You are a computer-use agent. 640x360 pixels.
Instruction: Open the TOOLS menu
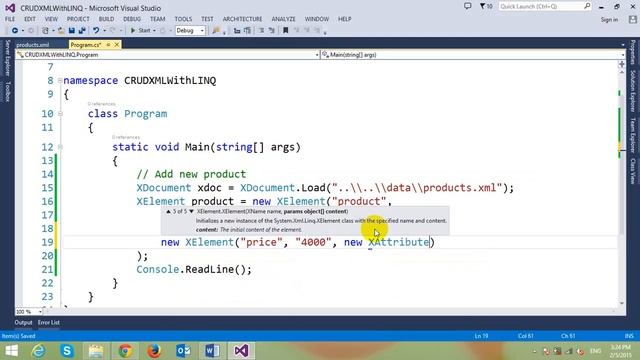[183, 19]
